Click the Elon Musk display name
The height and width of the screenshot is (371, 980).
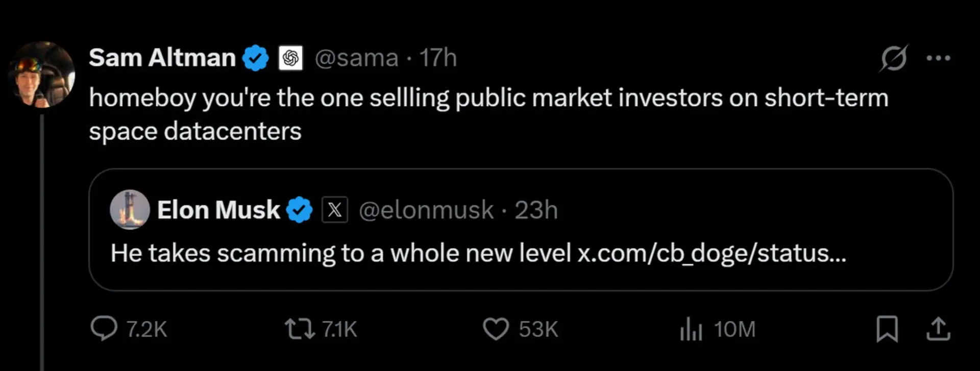coord(218,210)
